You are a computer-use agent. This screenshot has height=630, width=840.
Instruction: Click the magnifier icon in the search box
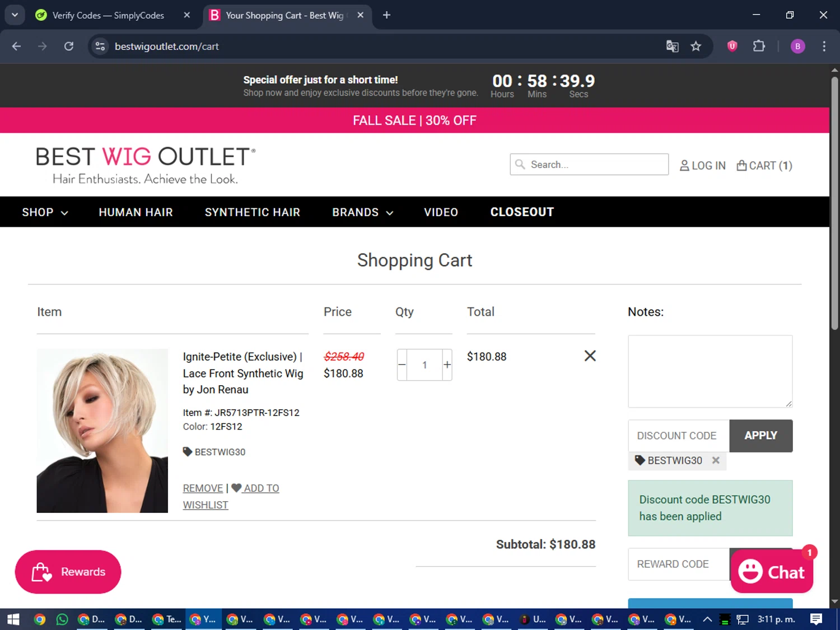click(x=520, y=164)
